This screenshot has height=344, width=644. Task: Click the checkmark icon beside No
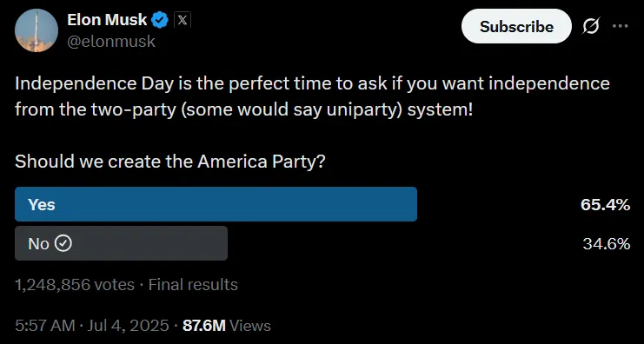[x=63, y=243]
